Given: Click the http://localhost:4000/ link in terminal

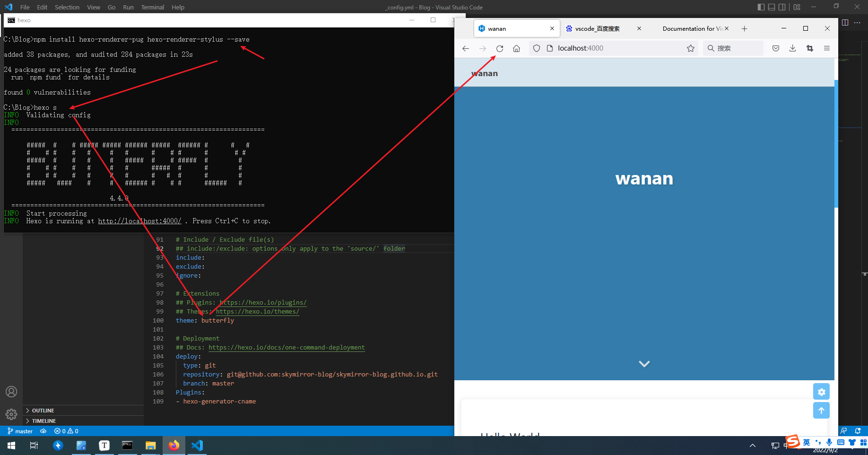Looking at the screenshot, I should (x=139, y=221).
